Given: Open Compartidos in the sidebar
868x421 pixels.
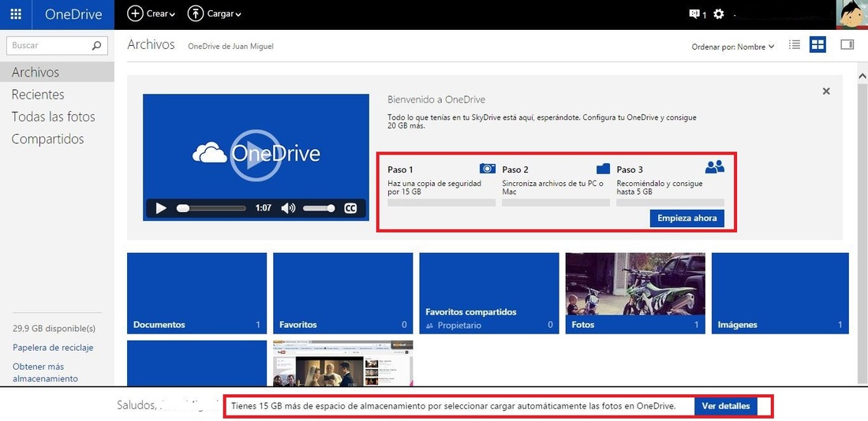Looking at the screenshot, I should click(47, 139).
